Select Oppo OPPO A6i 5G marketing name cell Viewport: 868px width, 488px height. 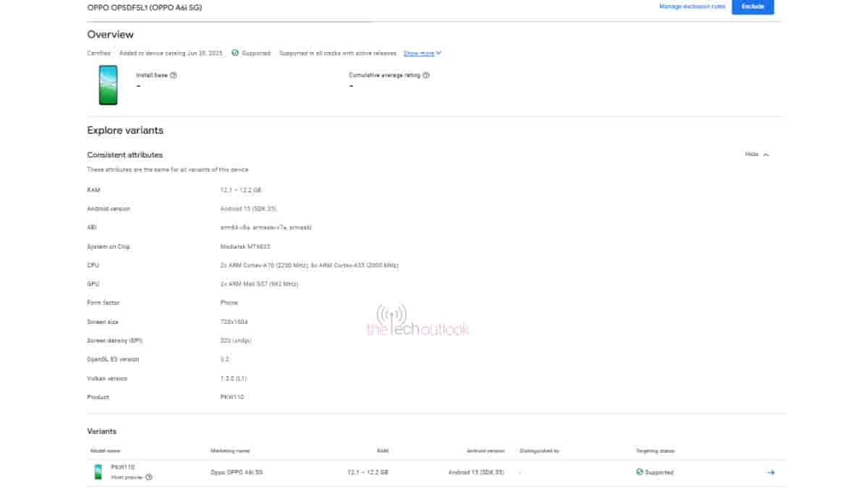(x=237, y=472)
